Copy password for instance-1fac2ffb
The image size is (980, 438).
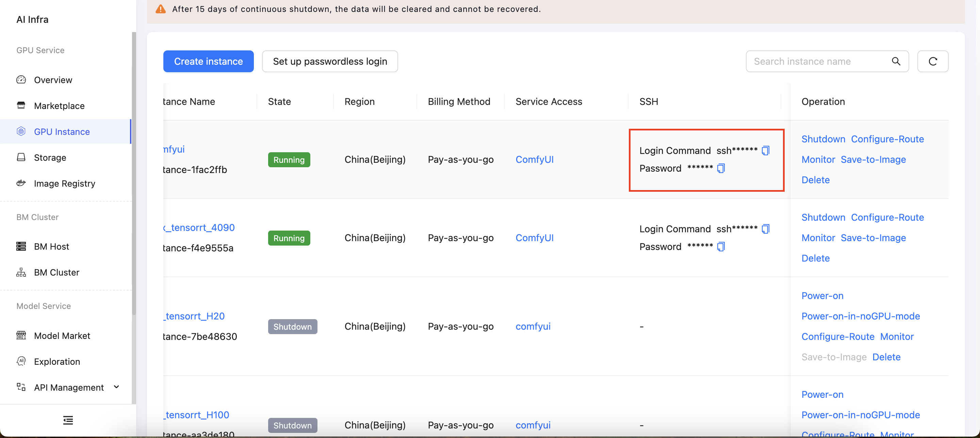[721, 168]
